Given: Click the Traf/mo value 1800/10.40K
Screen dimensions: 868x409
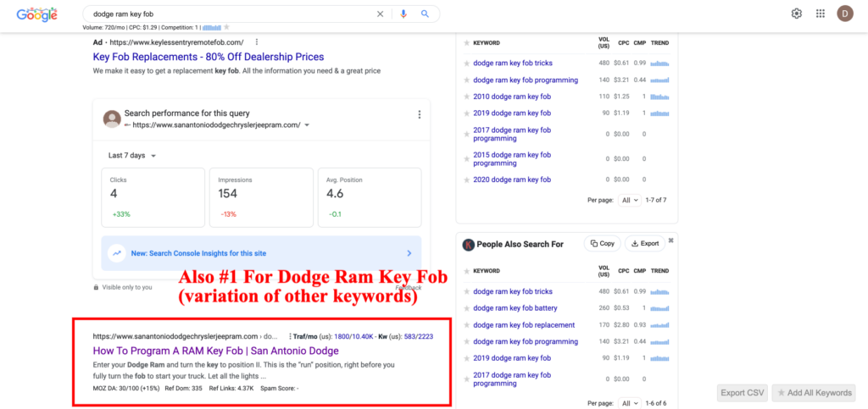Looking at the screenshot, I should point(353,336).
